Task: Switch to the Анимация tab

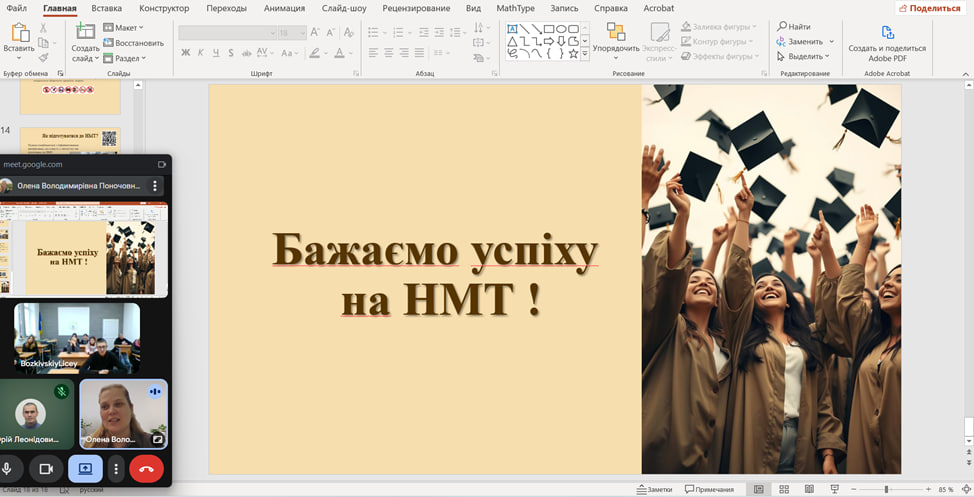Action: point(285,8)
